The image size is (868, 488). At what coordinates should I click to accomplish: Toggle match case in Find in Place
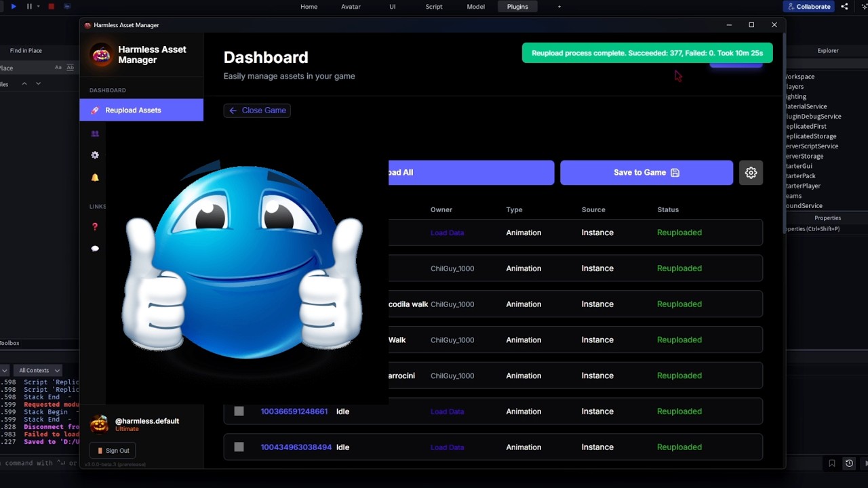(x=58, y=68)
